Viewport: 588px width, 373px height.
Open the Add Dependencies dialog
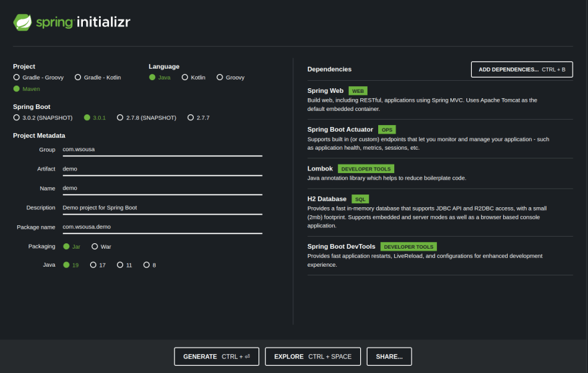pos(522,70)
